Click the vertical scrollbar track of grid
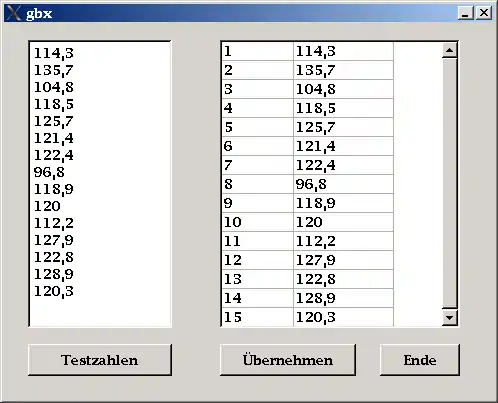 coord(449,183)
